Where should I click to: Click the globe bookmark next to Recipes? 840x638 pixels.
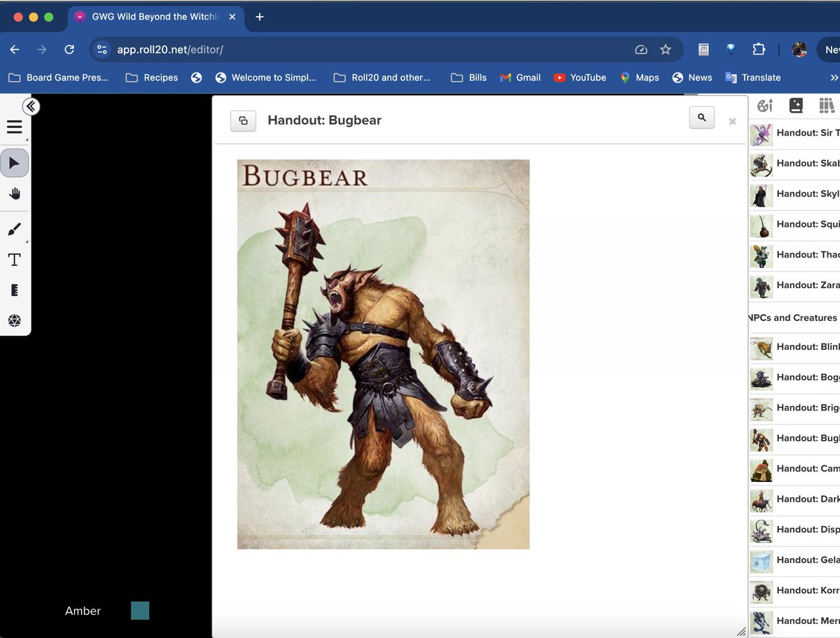[x=197, y=78]
